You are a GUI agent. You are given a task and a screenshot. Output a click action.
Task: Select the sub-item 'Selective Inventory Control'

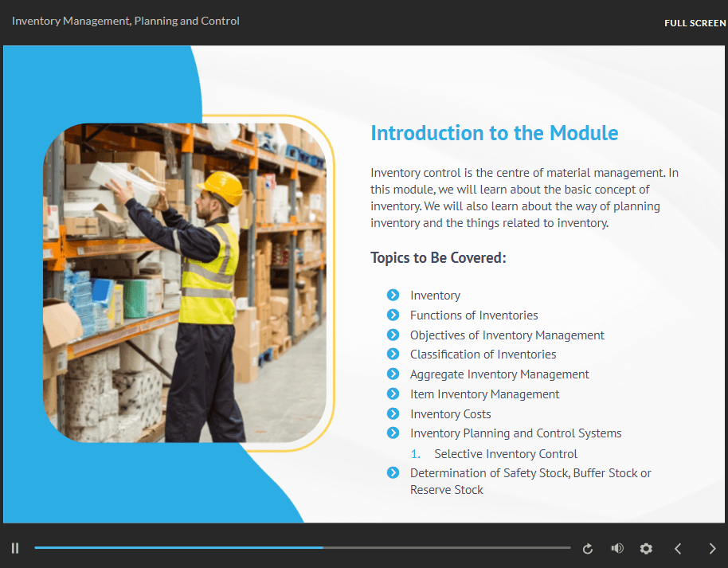point(506,454)
